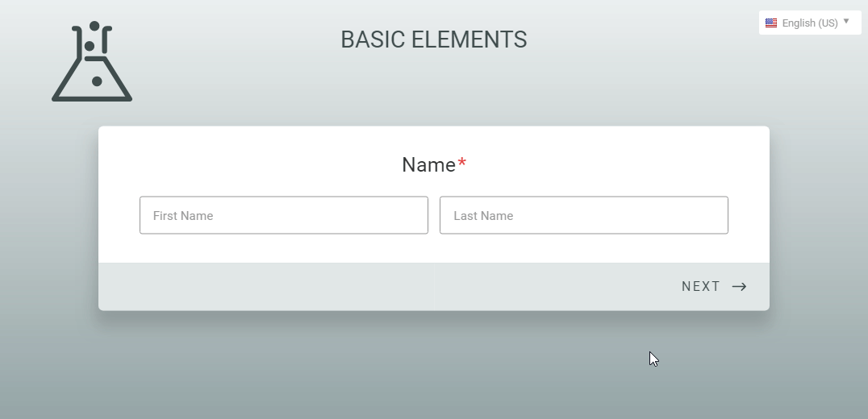Open the English (US) language dropdown
Viewport: 868px width, 419px height.
(809, 23)
